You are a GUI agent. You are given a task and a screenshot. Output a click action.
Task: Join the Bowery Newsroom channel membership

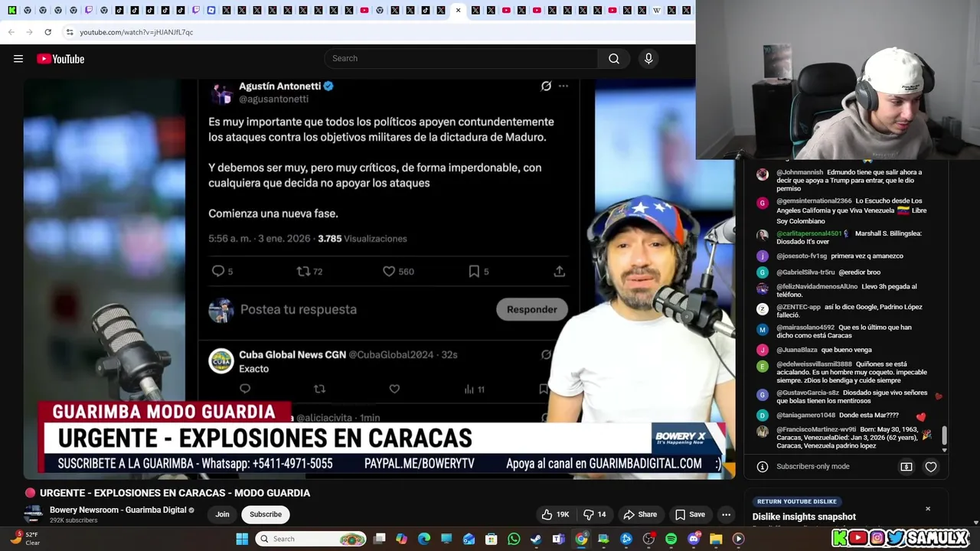pos(222,514)
